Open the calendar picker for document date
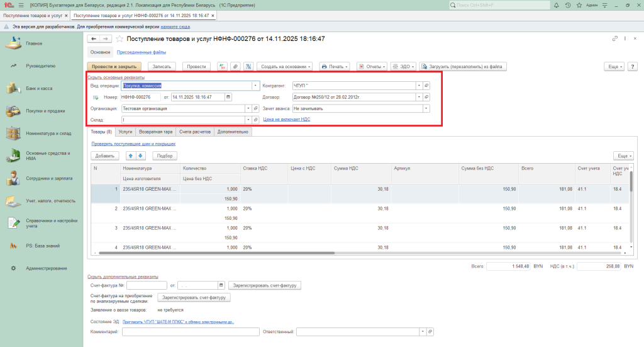Screen dimensions: 644x347 pyautogui.click(x=228, y=97)
